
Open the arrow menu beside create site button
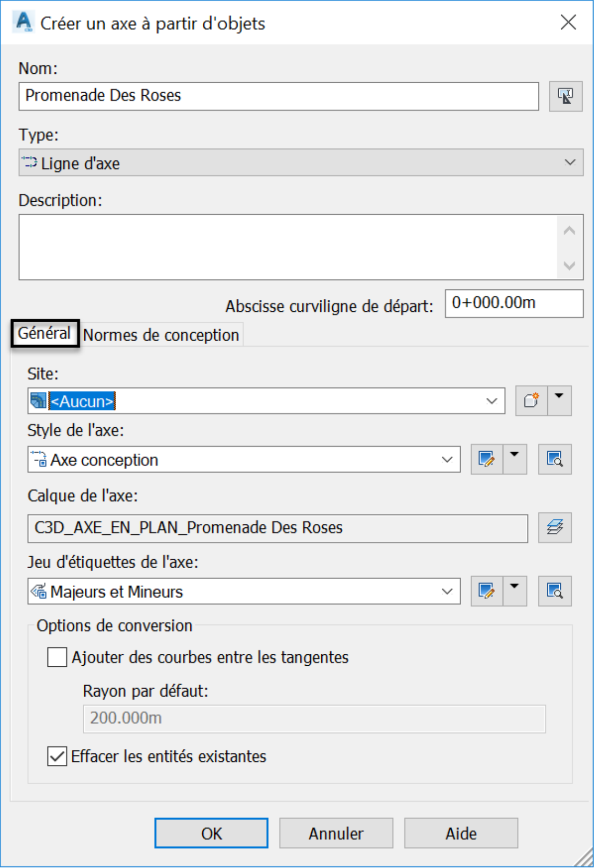click(x=560, y=401)
